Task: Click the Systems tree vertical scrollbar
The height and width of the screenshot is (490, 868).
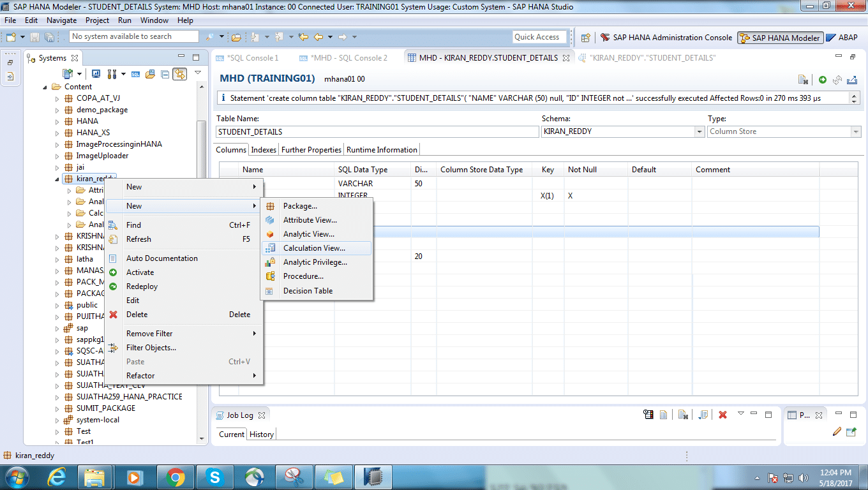Action: (202, 262)
